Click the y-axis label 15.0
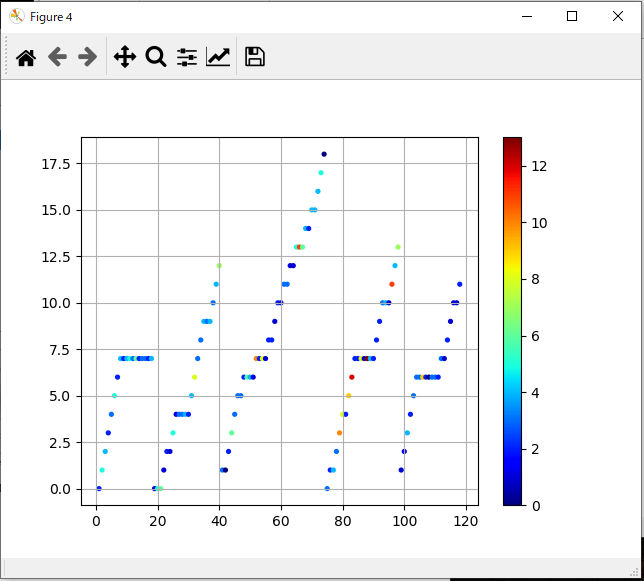This screenshot has width=644, height=581. click(x=56, y=210)
